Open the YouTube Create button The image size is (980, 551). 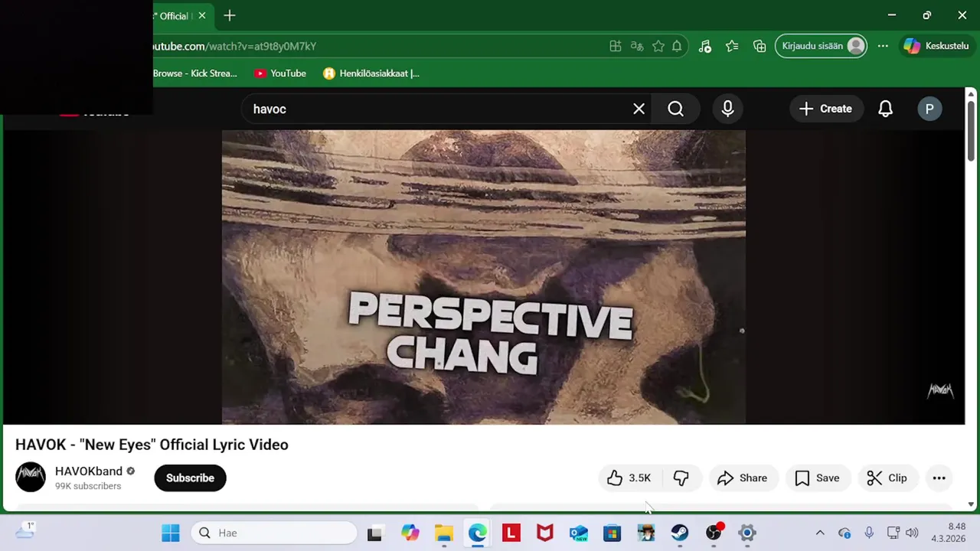(825, 109)
